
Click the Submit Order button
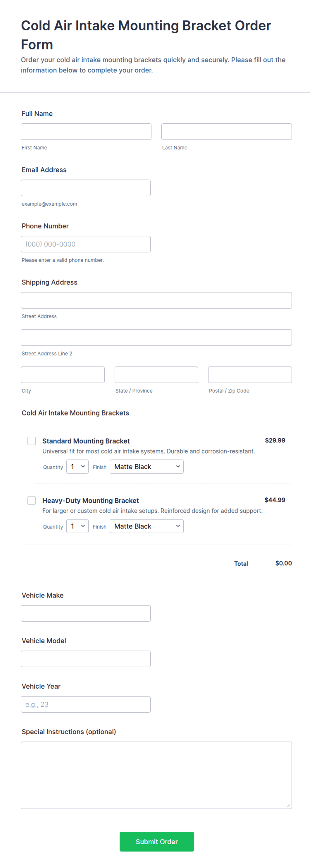(x=157, y=842)
